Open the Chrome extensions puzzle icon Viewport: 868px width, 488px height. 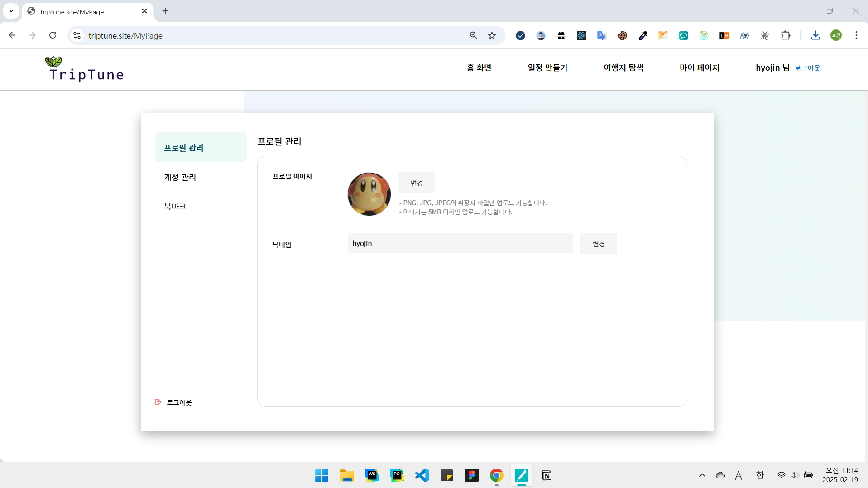pos(786,35)
